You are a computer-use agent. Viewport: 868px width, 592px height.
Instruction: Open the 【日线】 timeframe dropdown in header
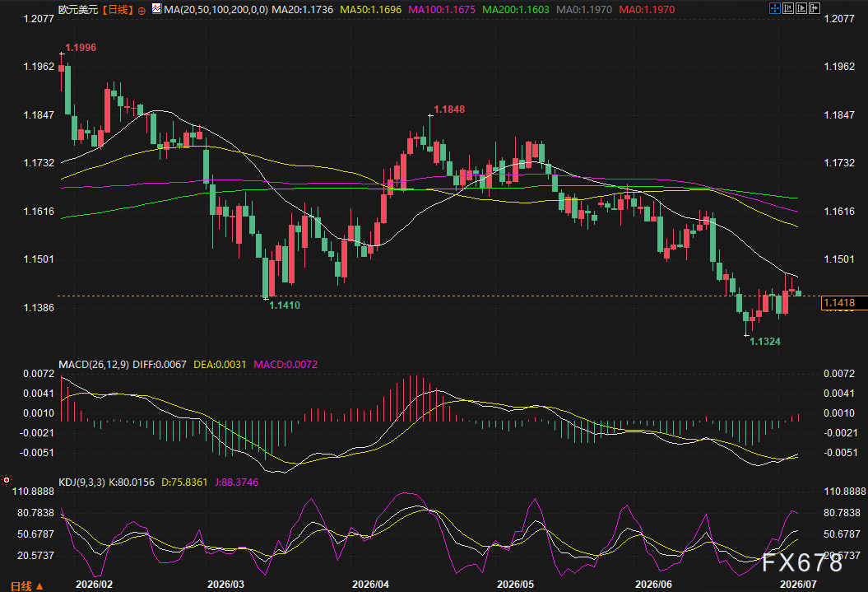118,9
